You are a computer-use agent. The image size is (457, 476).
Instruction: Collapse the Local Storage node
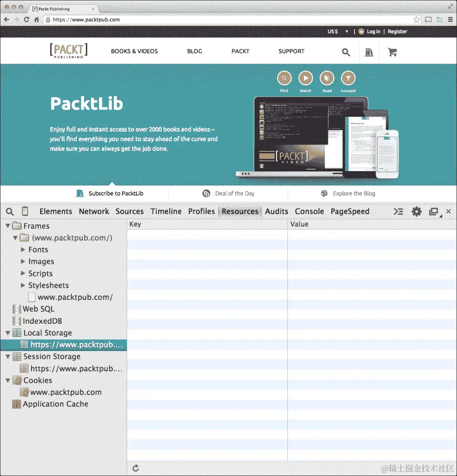click(x=8, y=333)
